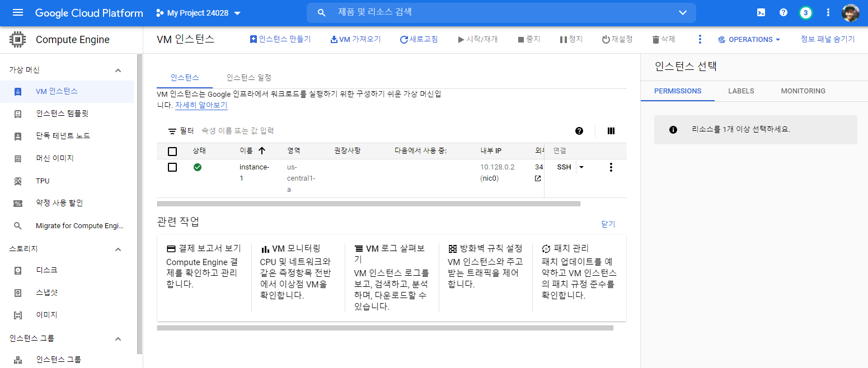Open SSH connection options dropdown arrow
Screen dimensions: 868x368
tap(581, 167)
